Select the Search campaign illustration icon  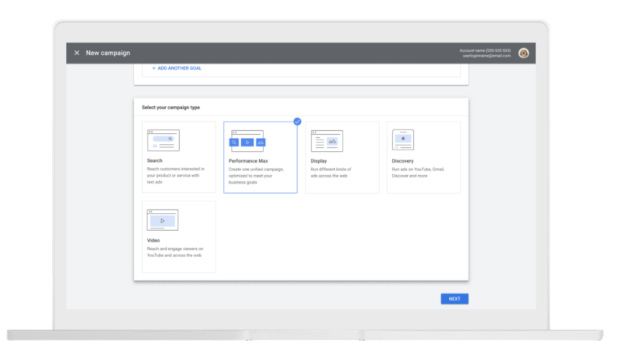coord(163,140)
